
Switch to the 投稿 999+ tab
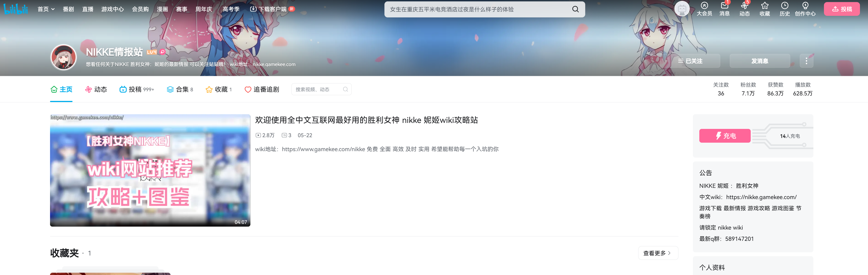click(137, 89)
